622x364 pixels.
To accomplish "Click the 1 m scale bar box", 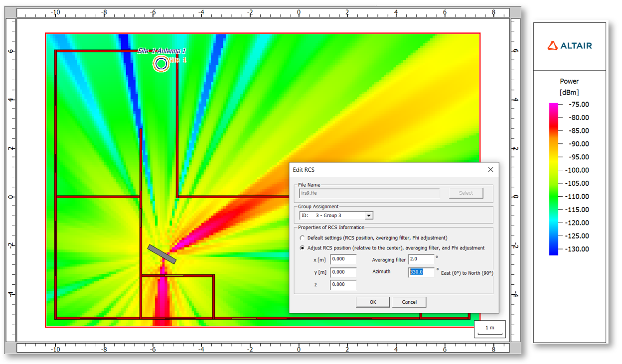I will 490,329.
